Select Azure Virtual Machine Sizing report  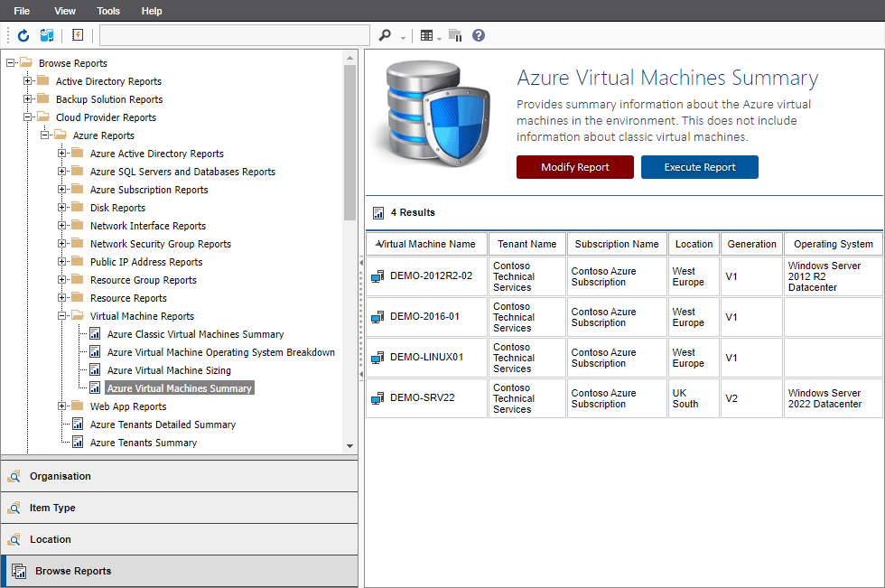click(x=169, y=370)
